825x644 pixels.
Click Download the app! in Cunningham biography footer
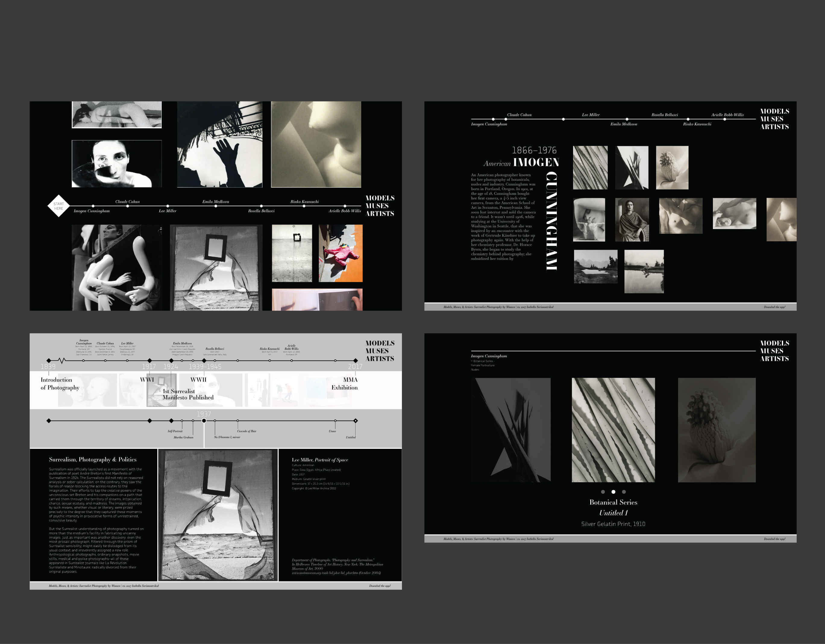pyautogui.click(x=774, y=307)
